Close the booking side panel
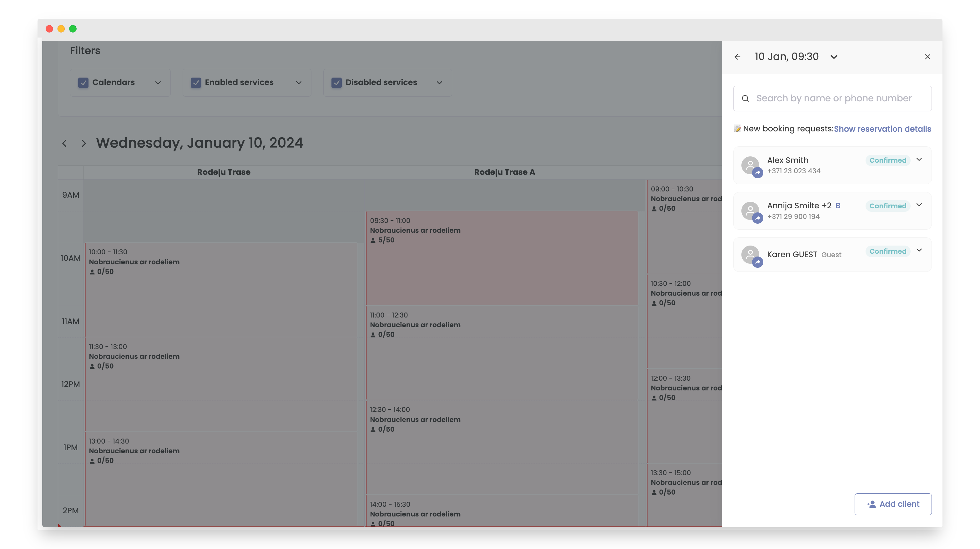 pos(927,57)
